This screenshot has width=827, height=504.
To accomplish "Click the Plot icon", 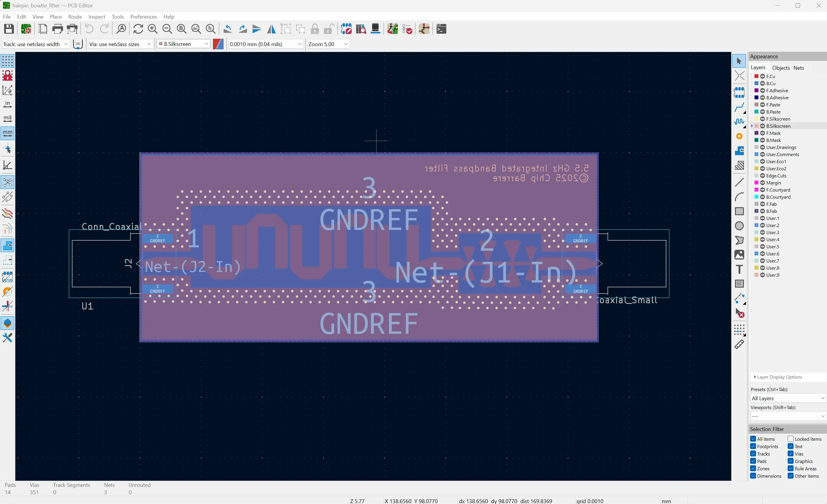I will [x=72, y=29].
